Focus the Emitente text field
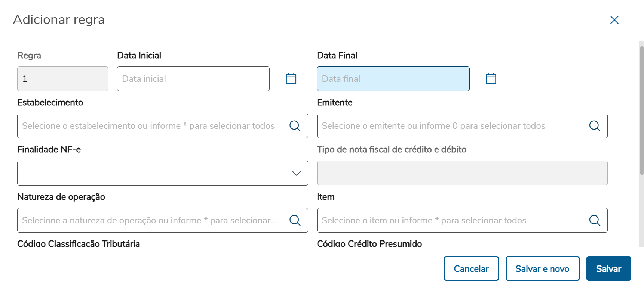644x289 pixels. (x=449, y=126)
